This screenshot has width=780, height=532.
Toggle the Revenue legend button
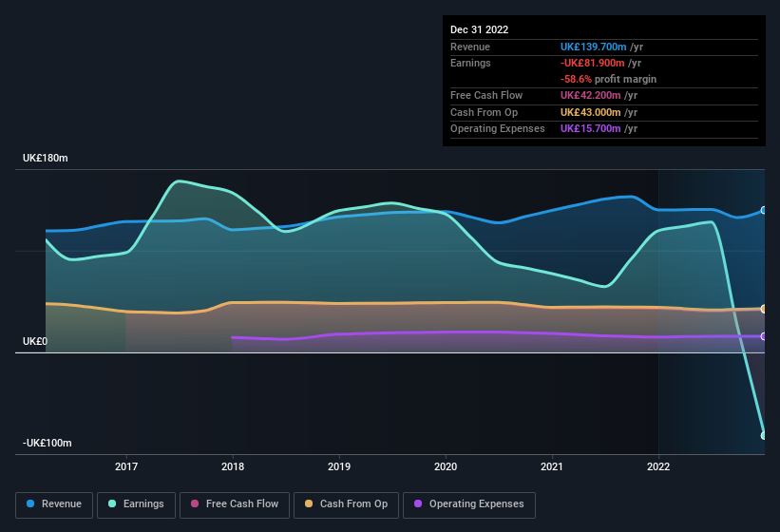(x=54, y=504)
